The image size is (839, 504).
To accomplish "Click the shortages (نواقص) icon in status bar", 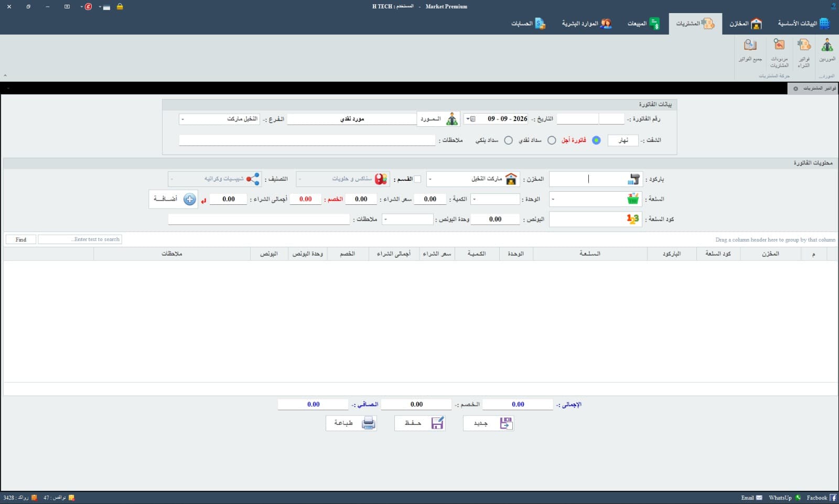I will pos(71,498).
